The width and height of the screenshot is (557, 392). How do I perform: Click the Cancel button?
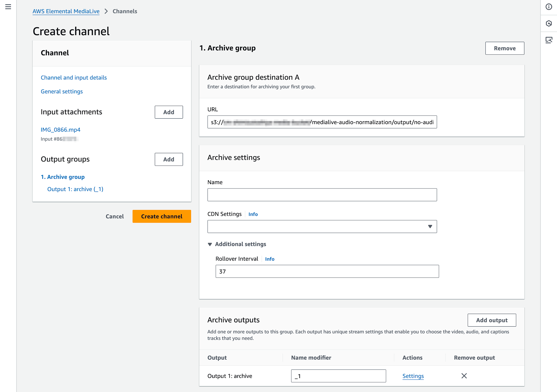tap(115, 216)
